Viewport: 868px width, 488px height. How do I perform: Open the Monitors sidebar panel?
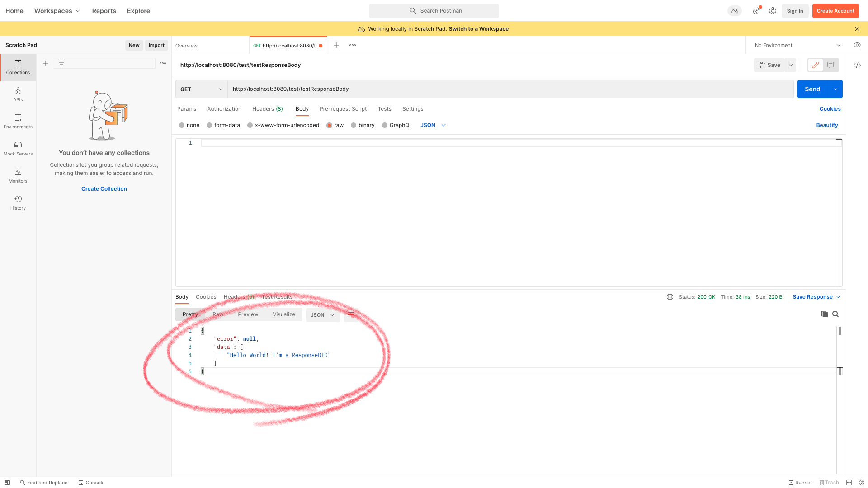click(x=18, y=175)
